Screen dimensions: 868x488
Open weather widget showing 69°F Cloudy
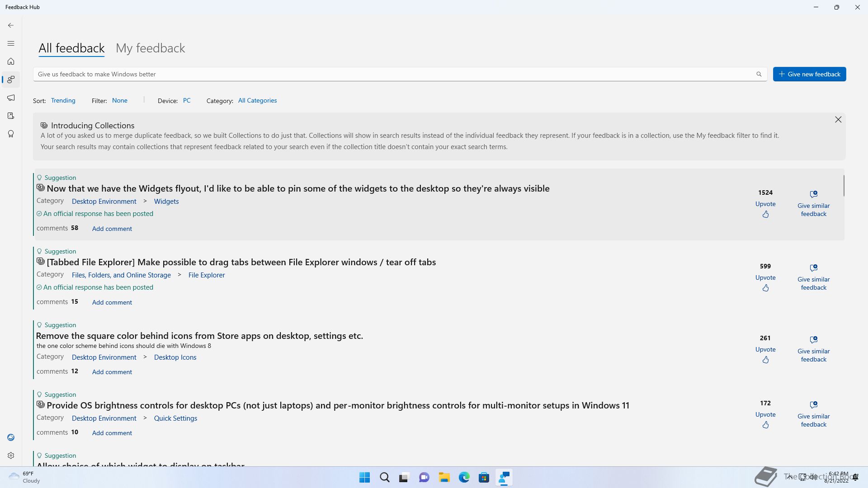tap(25, 477)
